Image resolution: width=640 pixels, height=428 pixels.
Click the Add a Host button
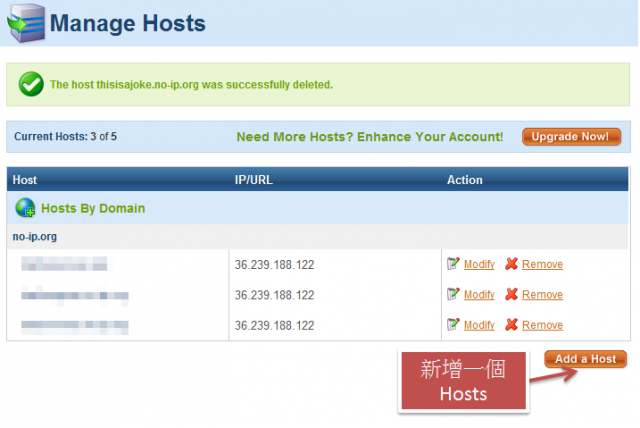point(585,359)
